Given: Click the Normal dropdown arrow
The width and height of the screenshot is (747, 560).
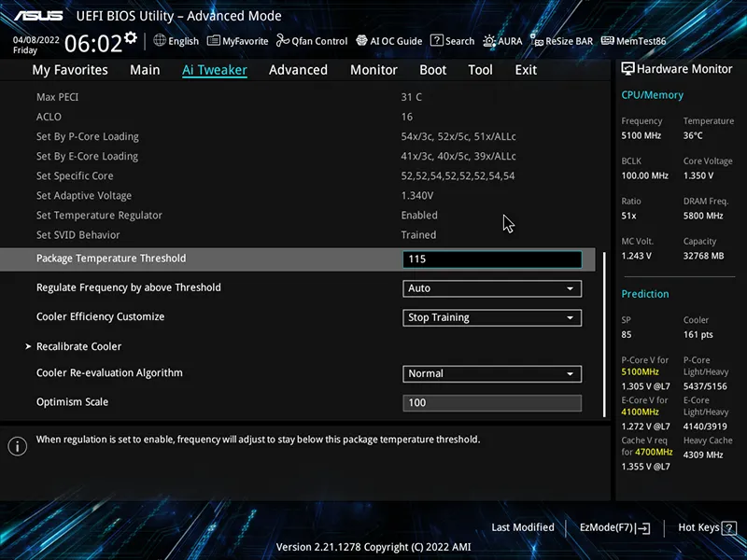Looking at the screenshot, I should tap(570, 374).
